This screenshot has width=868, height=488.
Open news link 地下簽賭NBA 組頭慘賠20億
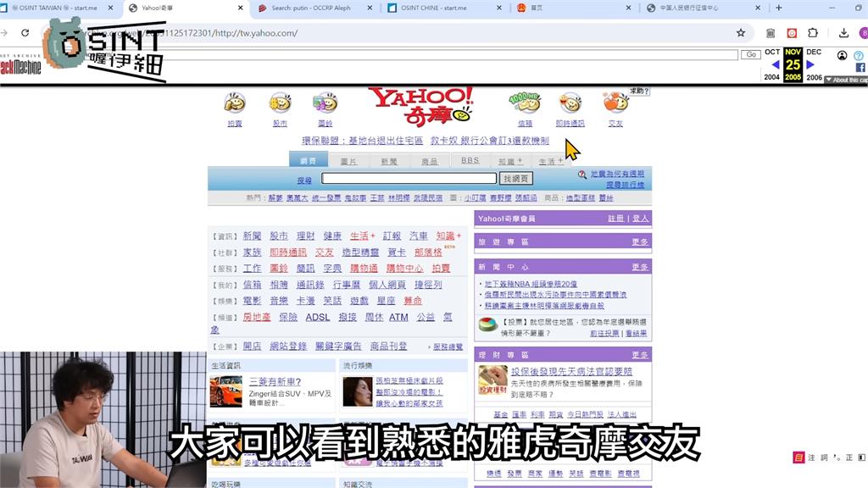tap(531, 284)
